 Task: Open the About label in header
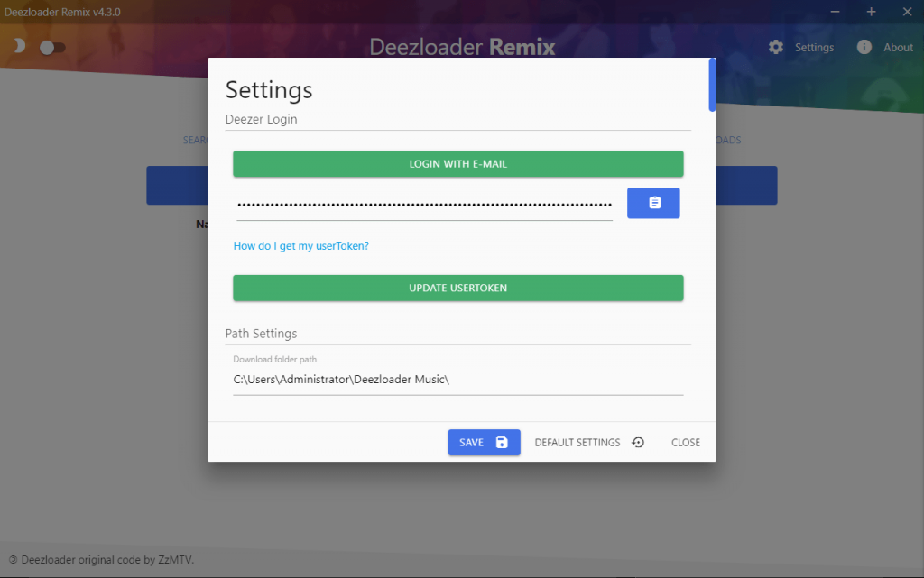click(898, 47)
